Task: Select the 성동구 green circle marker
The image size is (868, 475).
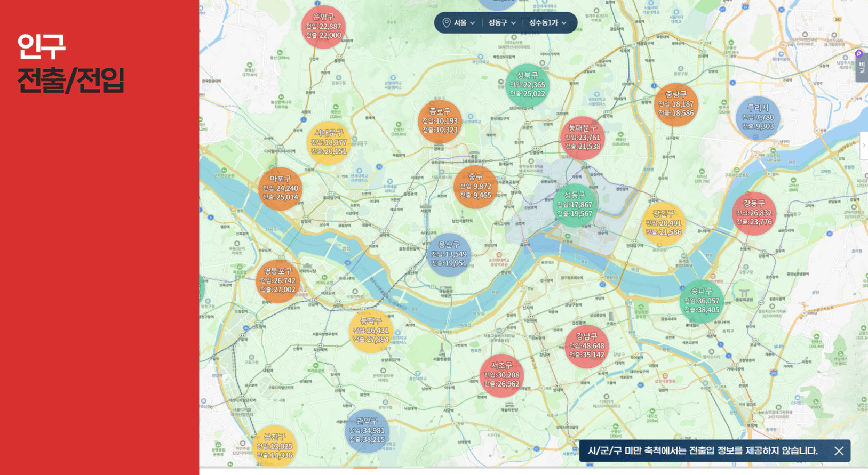Action: (x=575, y=205)
